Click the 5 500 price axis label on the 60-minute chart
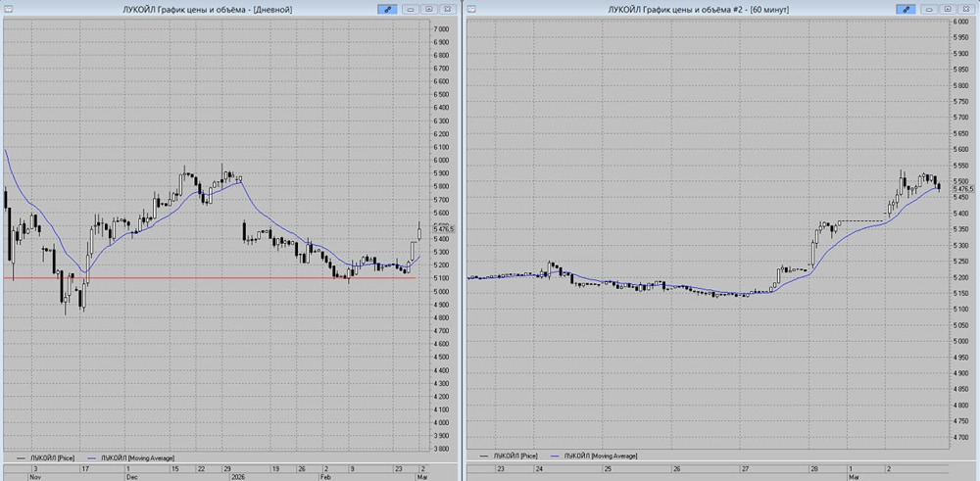980x481 pixels. [961, 182]
